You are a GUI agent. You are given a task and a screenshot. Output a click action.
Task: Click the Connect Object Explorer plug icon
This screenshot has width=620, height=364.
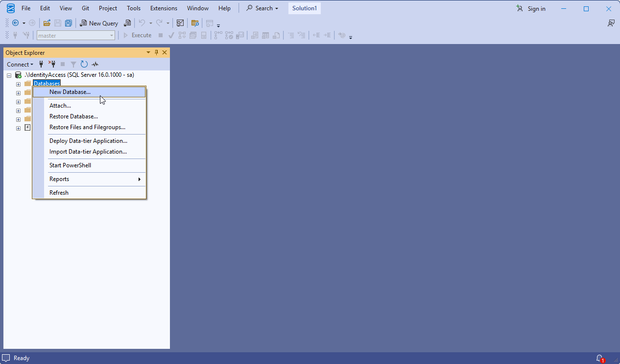(41, 64)
